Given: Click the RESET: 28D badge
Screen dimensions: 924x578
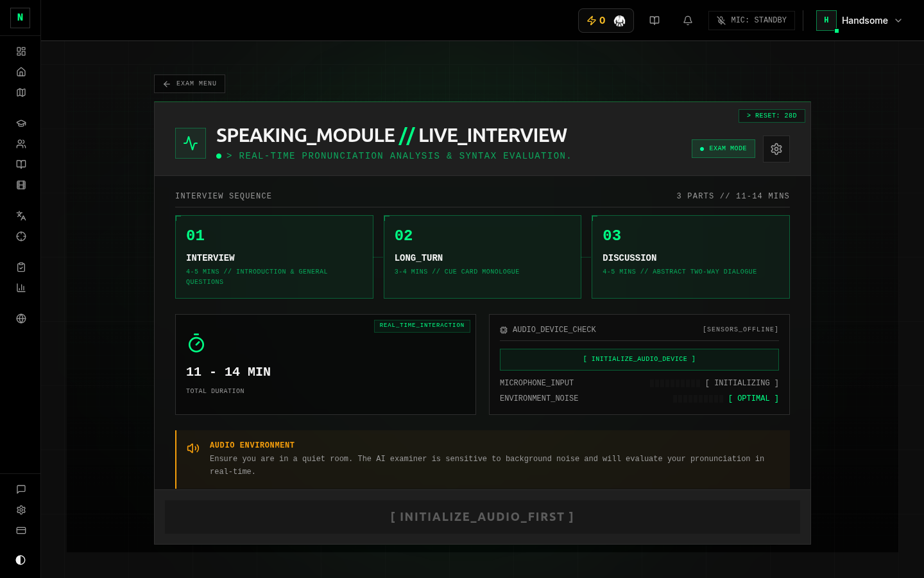Looking at the screenshot, I should click(772, 116).
